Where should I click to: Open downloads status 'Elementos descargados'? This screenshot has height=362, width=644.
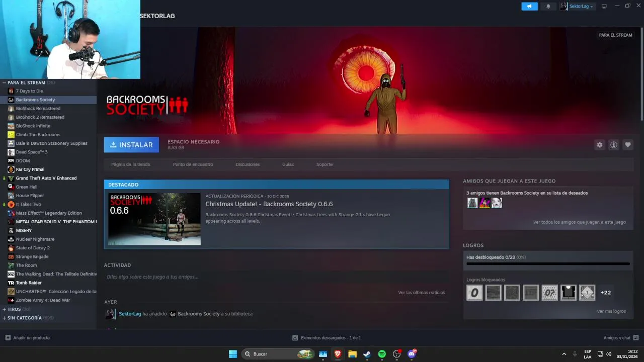point(327,338)
